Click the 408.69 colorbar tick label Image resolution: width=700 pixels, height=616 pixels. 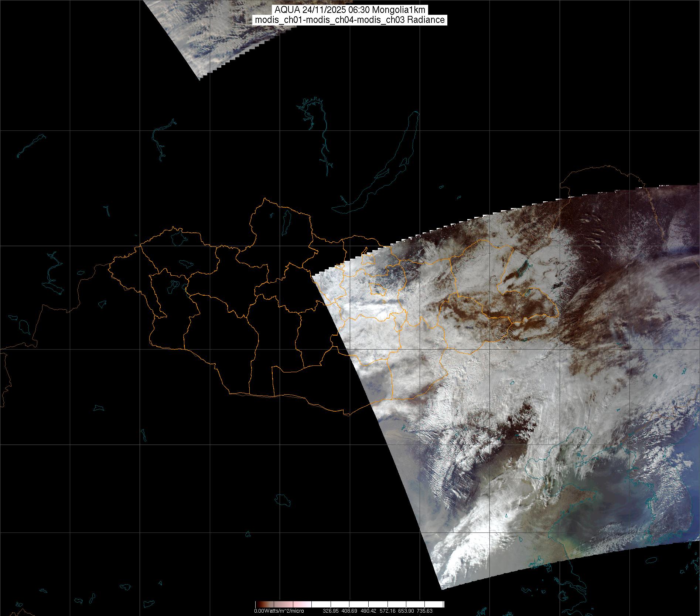[354, 611]
